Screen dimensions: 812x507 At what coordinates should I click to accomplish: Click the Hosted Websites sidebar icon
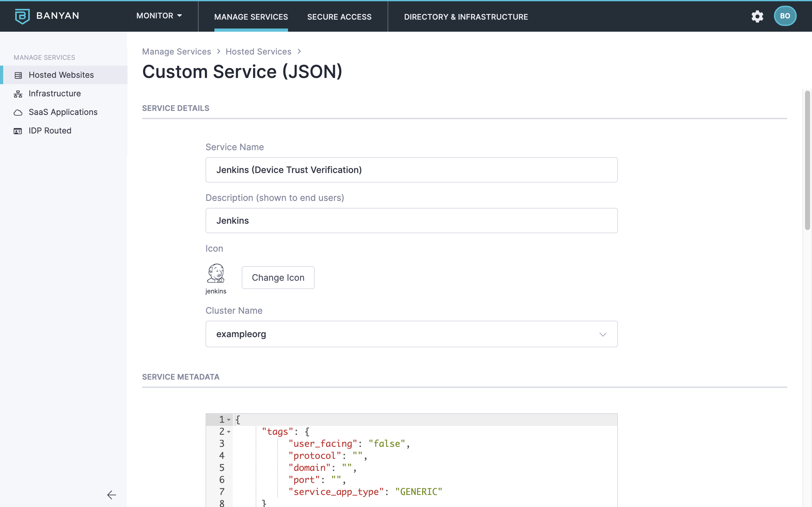pos(18,75)
